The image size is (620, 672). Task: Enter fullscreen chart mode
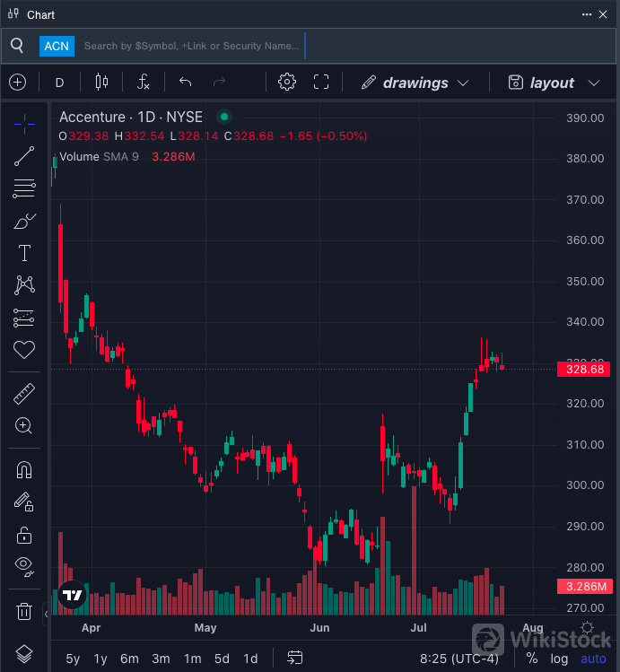point(321,83)
